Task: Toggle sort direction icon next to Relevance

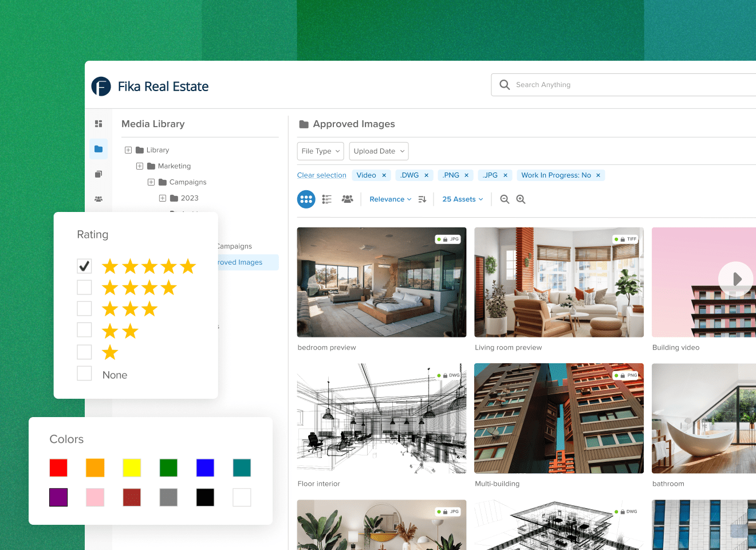Action: [x=423, y=199]
